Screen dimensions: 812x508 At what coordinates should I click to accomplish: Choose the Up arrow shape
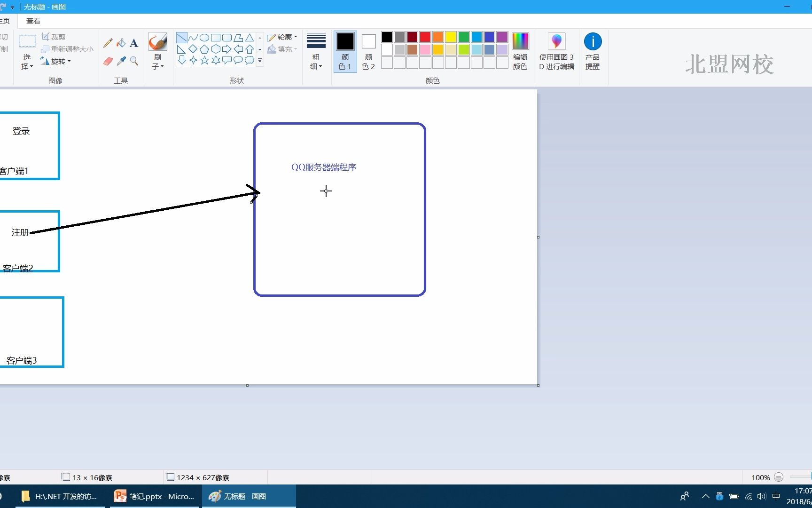[250, 49]
